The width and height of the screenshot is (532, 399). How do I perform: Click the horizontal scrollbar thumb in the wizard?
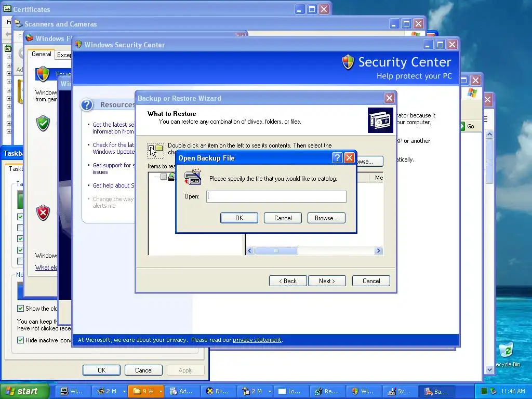tap(276, 251)
